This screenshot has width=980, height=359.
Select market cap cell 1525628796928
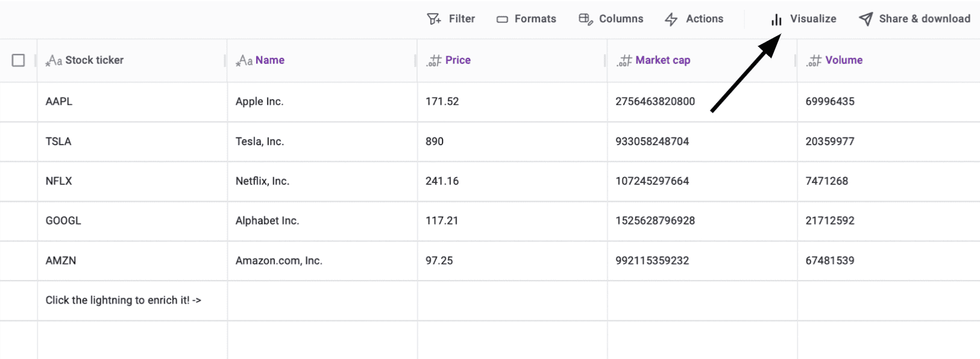coord(702,221)
